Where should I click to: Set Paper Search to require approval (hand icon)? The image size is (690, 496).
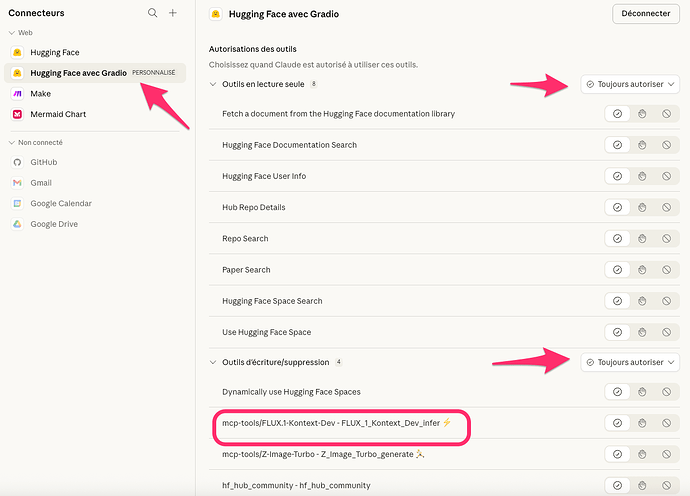click(641, 270)
